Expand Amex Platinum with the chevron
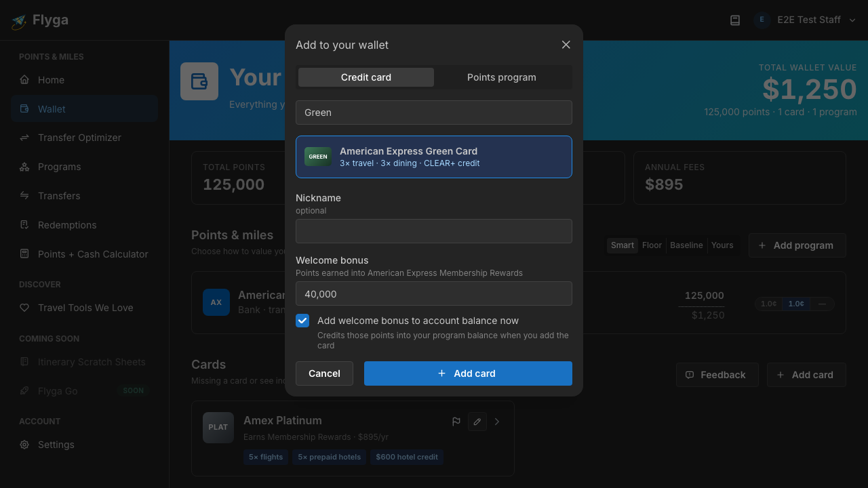868x488 pixels. point(497,422)
